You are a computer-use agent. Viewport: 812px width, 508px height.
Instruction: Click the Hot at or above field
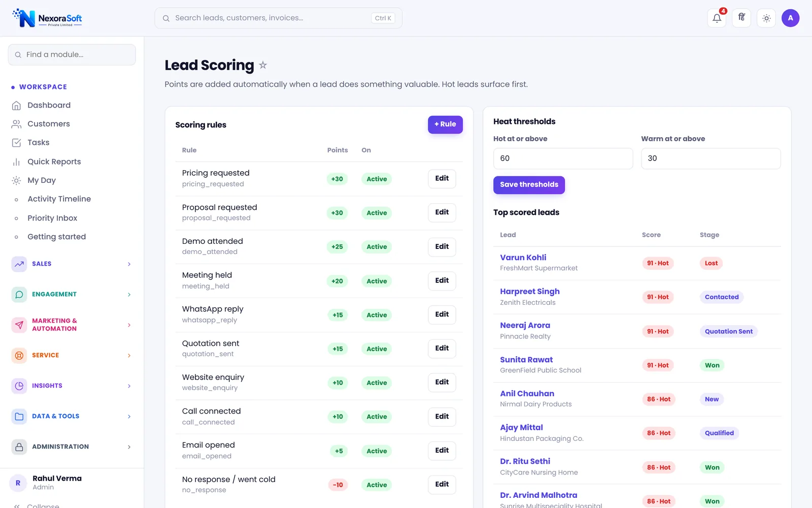coord(563,158)
